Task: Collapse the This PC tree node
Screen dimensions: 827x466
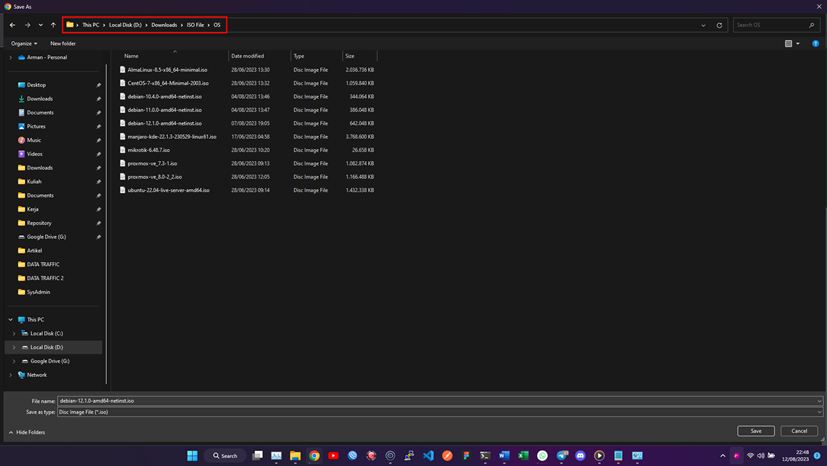Action: click(x=11, y=320)
